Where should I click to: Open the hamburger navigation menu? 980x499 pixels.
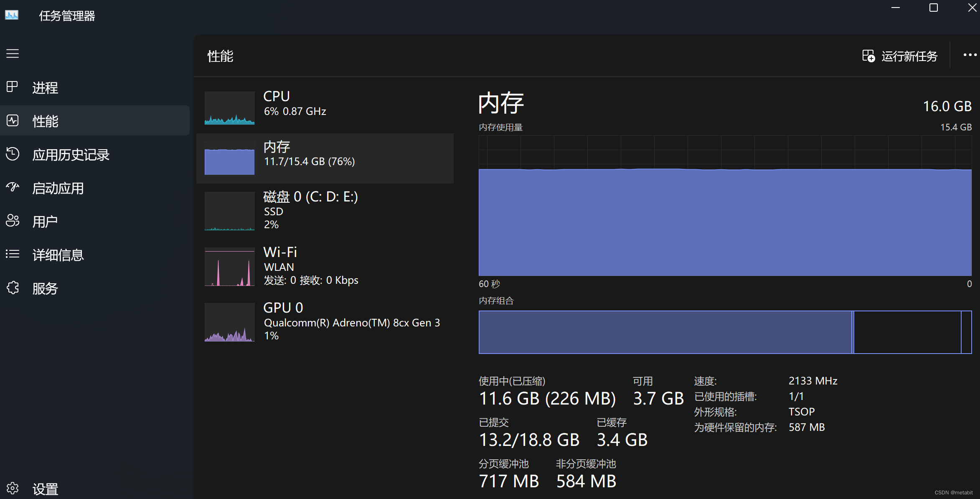click(13, 54)
